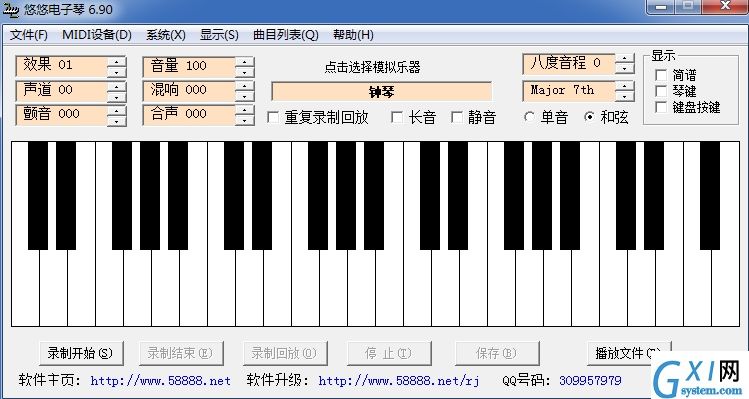Image resolution: width=749 pixels, height=399 pixels.
Task: Open the 帮助(H) menu
Action: click(353, 35)
